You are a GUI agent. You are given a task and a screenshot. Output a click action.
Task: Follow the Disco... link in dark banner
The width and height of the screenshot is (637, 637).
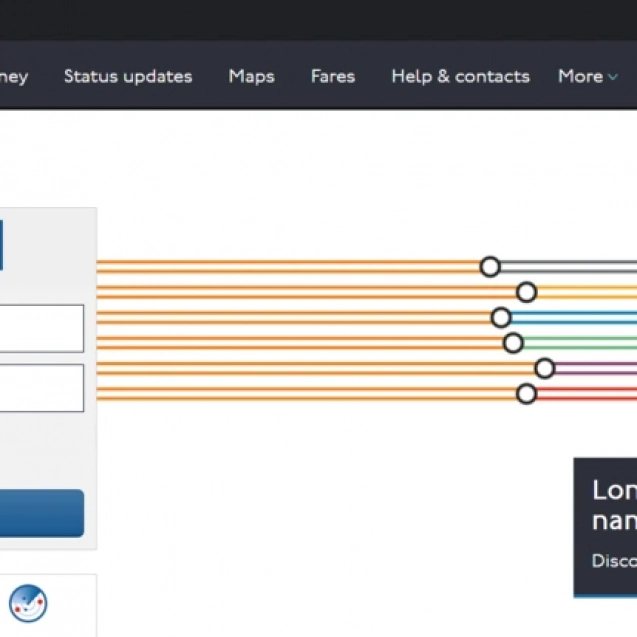[613, 561]
